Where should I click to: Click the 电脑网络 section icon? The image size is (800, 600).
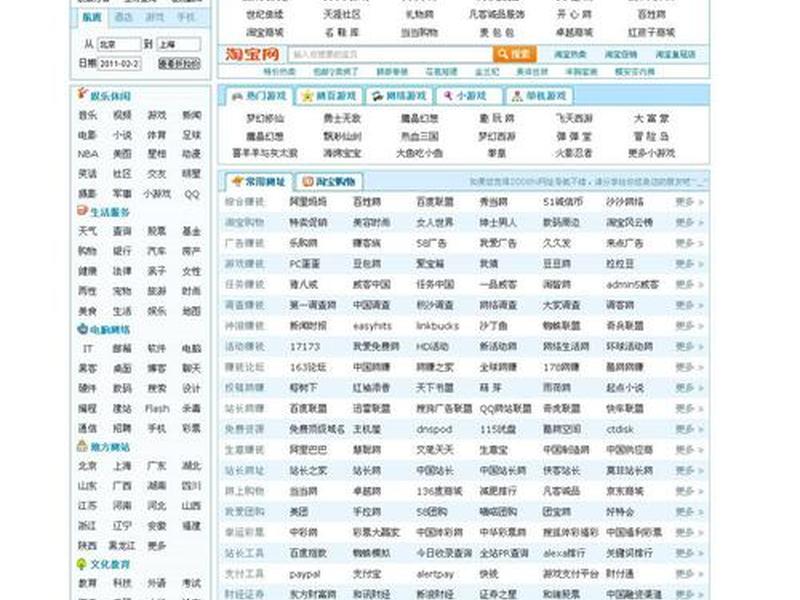[x=83, y=329]
